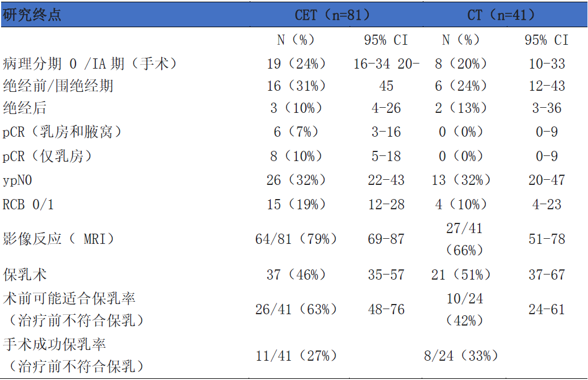Click the "64/81（79%）" value cell
The image size is (588, 380).
tap(296, 239)
